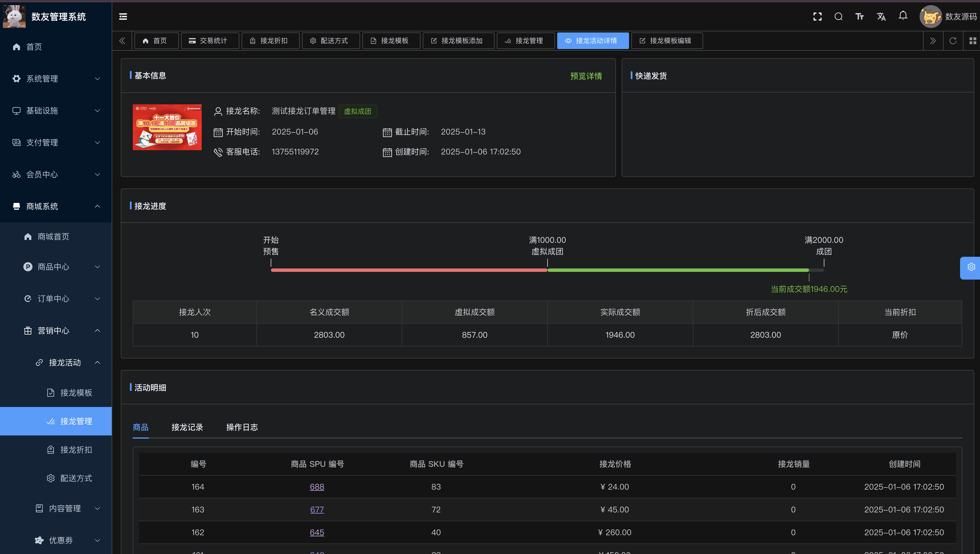The height and width of the screenshot is (554, 980).
Task: Open 接龙模板 in sidebar
Action: pyautogui.click(x=56, y=393)
